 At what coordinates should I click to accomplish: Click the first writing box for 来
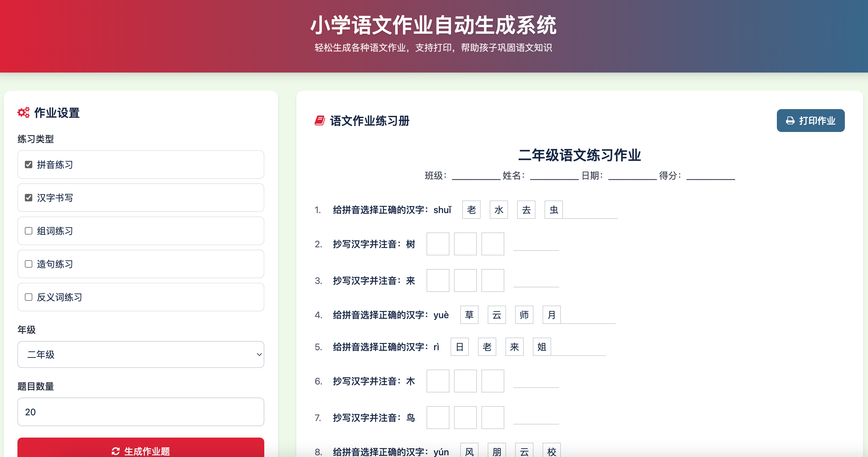(x=438, y=280)
